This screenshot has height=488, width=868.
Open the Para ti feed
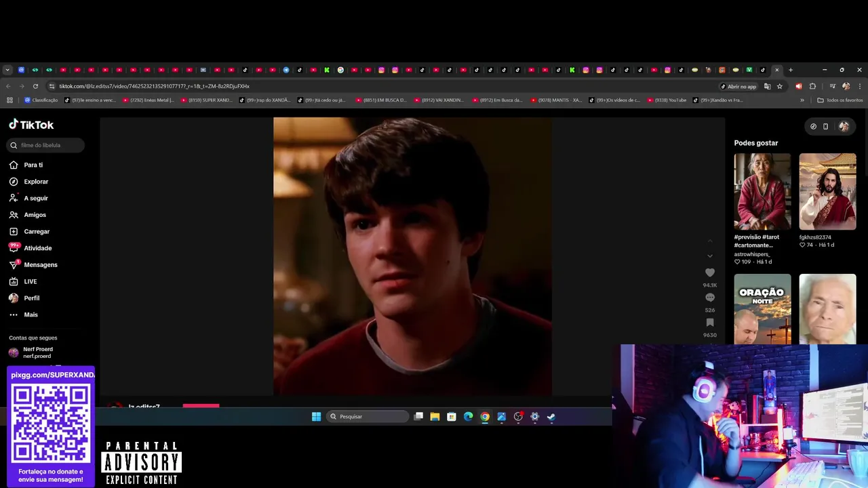[x=33, y=165]
